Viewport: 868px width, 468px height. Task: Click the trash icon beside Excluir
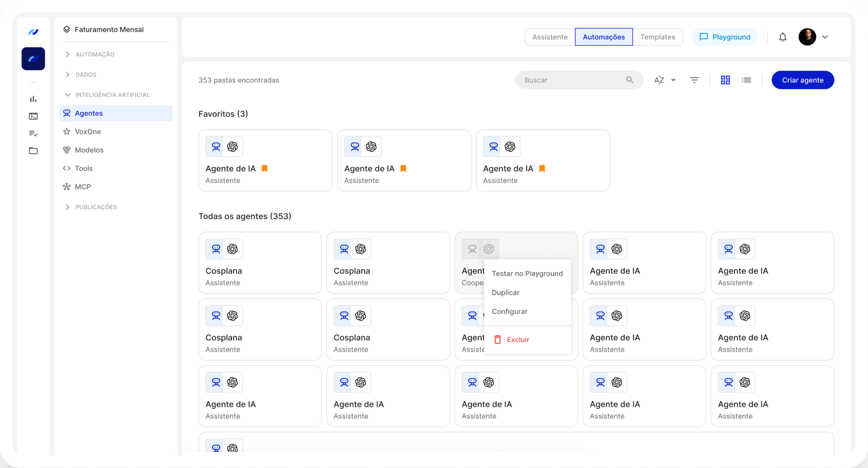pos(498,340)
